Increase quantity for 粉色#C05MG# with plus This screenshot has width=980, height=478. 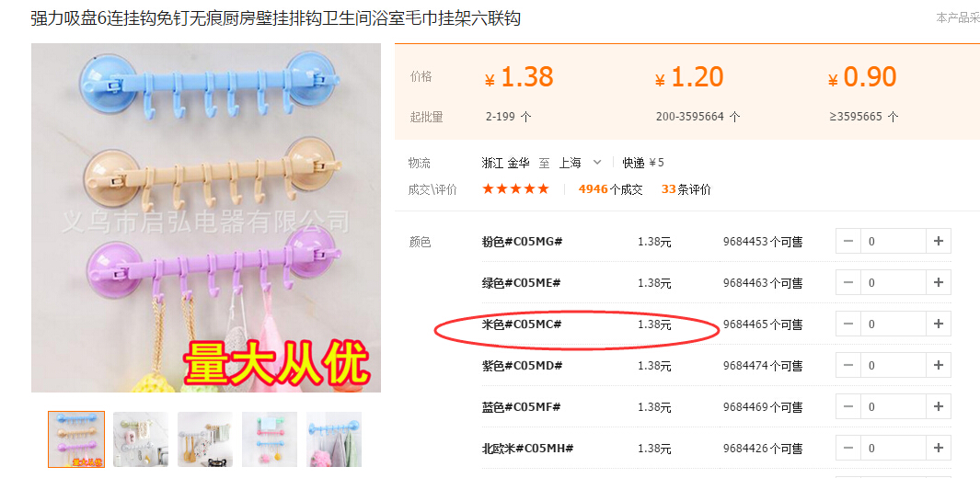tap(938, 241)
